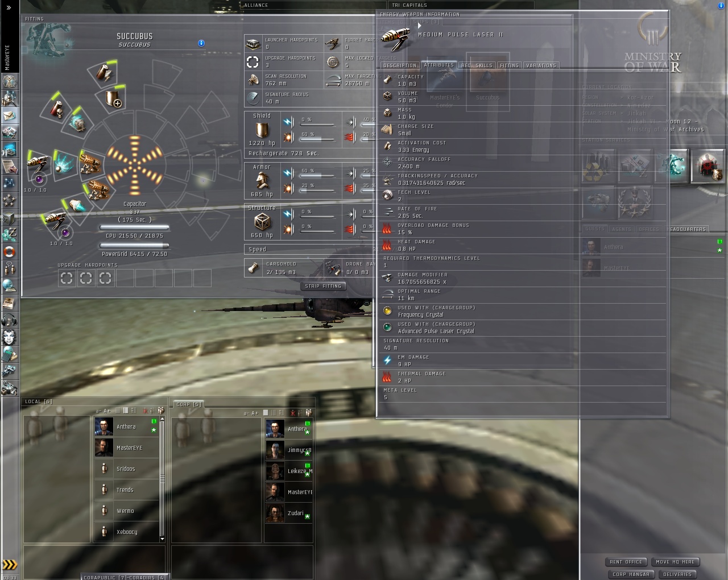Open People & Places magnifier icon
The height and width of the screenshot is (580, 728).
coord(10,98)
